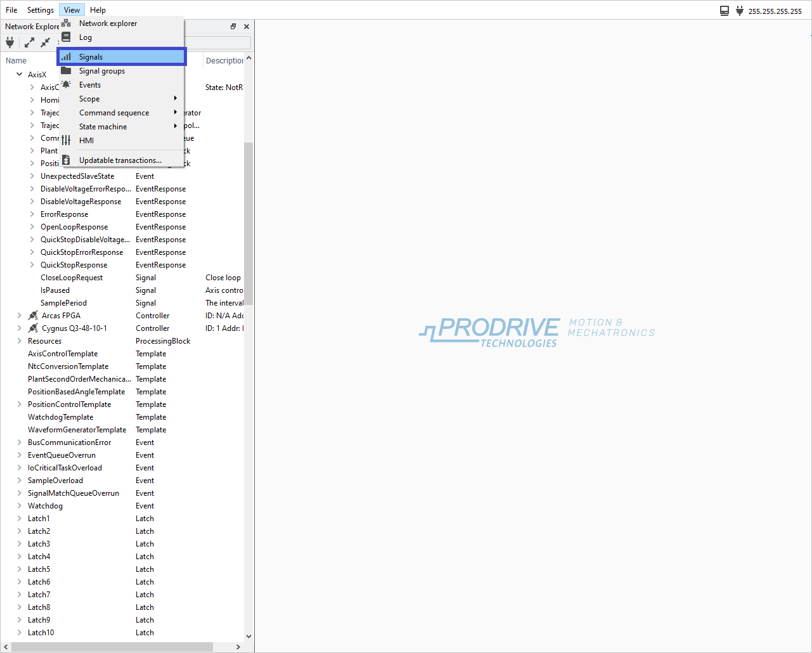This screenshot has height=653, width=812.
Task: Expand the Resources tree node
Action: click(19, 341)
